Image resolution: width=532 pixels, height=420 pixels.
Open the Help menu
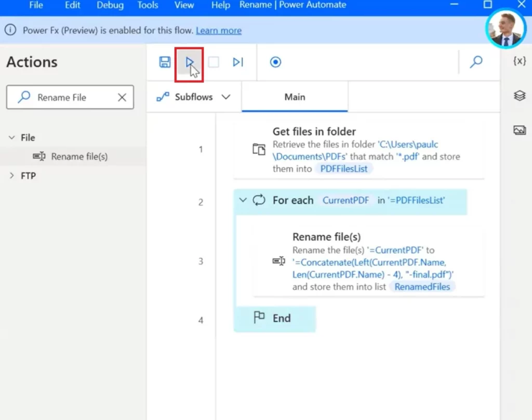[220, 5]
